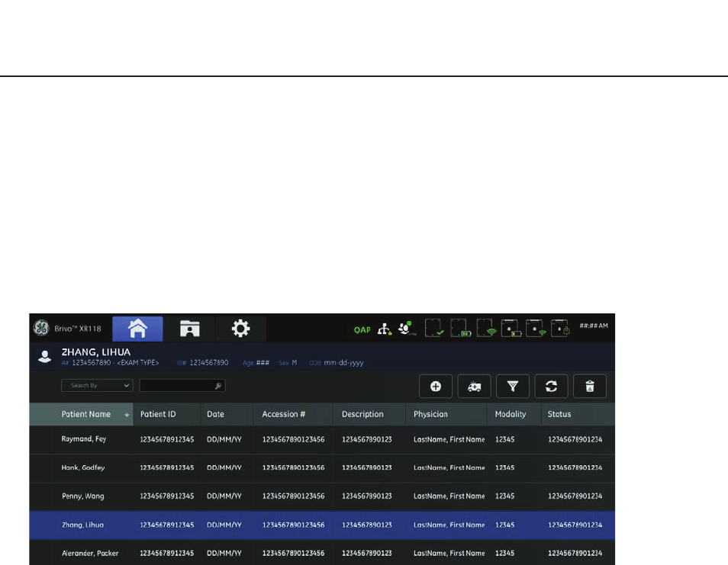This screenshot has height=565, width=728.
Task: Click Physician cell in Zhang, Lihua row
Action: pyautogui.click(x=449, y=525)
